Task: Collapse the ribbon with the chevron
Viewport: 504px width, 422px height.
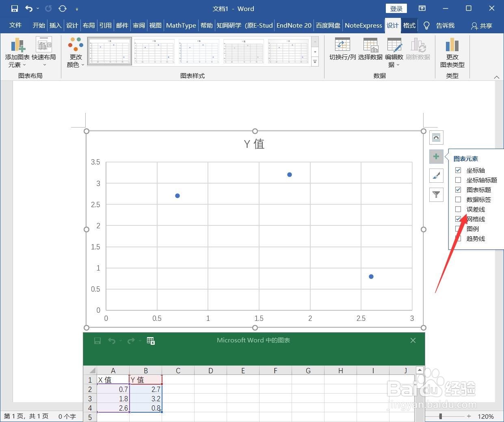Action: (496, 77)
